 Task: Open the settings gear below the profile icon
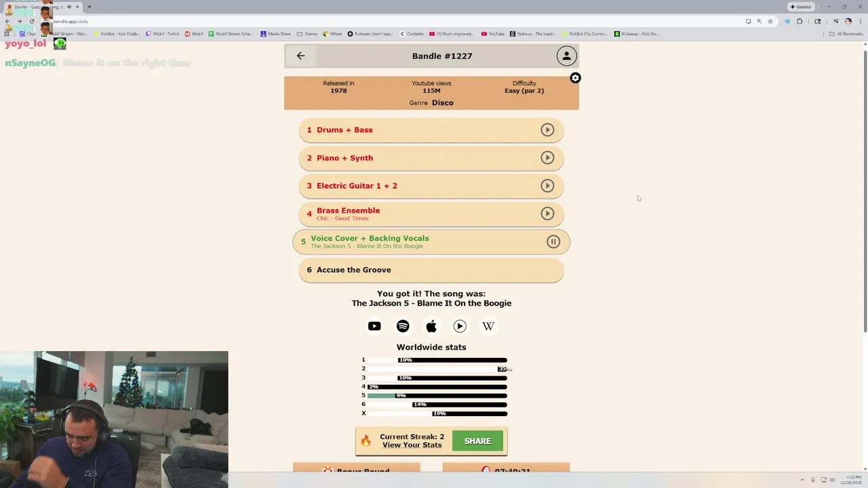(575, 78)
